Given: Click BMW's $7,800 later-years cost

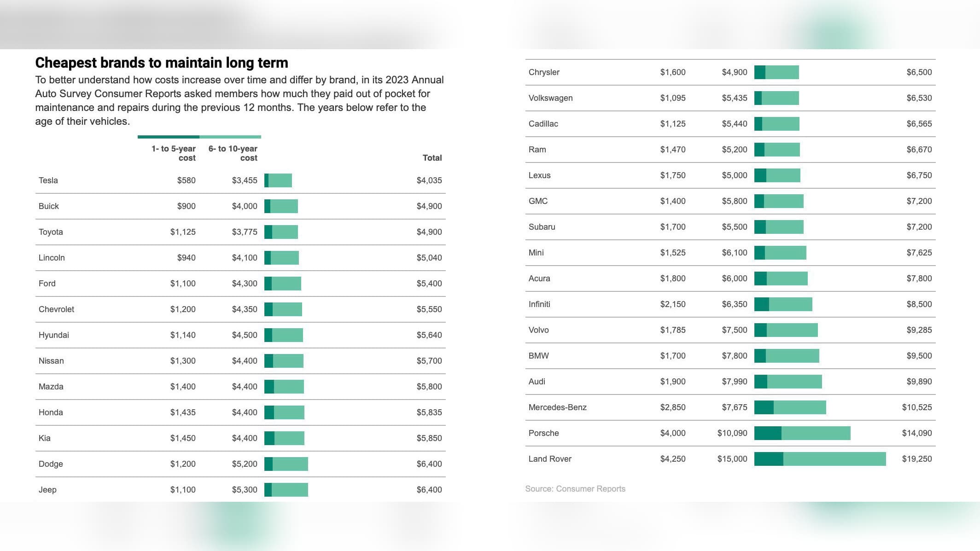Looking at the screenshot, I should 735,356.
